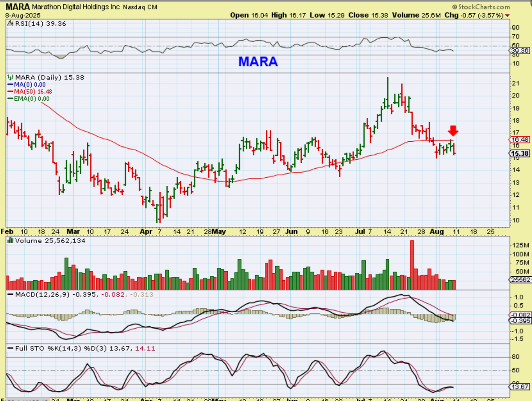Click the Open 16.04 value
The width and height of the screenshot is (532, 401).
[250, 15]
